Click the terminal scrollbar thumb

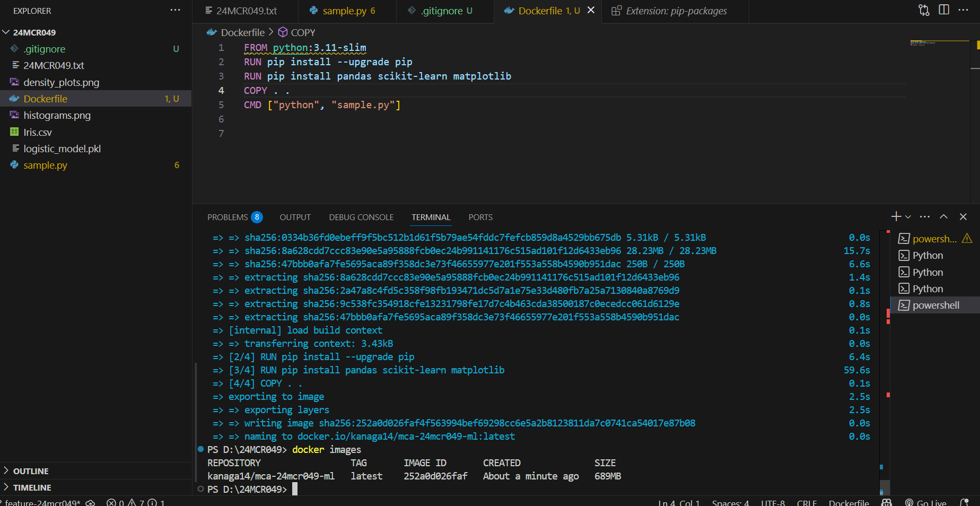tap(885, 487)
